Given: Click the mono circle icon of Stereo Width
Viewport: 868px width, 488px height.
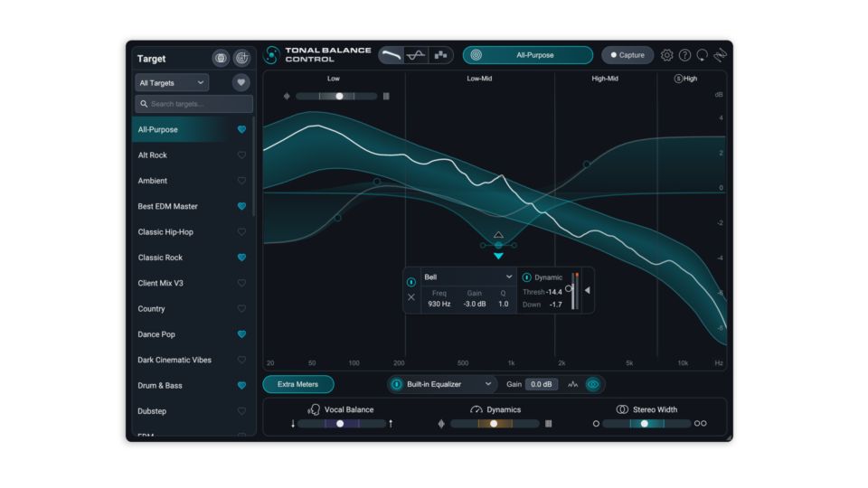Looking at the screenshot, I should pyautogui.click(x=596, y=424).
